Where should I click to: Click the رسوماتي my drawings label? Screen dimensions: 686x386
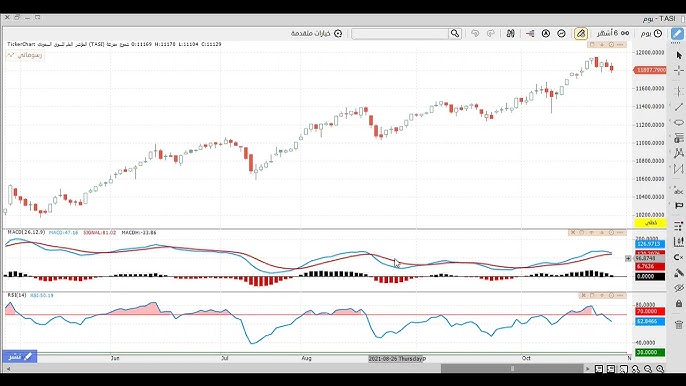25,55
